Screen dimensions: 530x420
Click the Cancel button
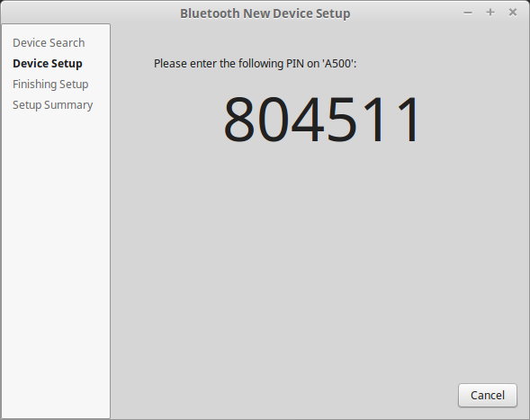[x=488, y=395]
